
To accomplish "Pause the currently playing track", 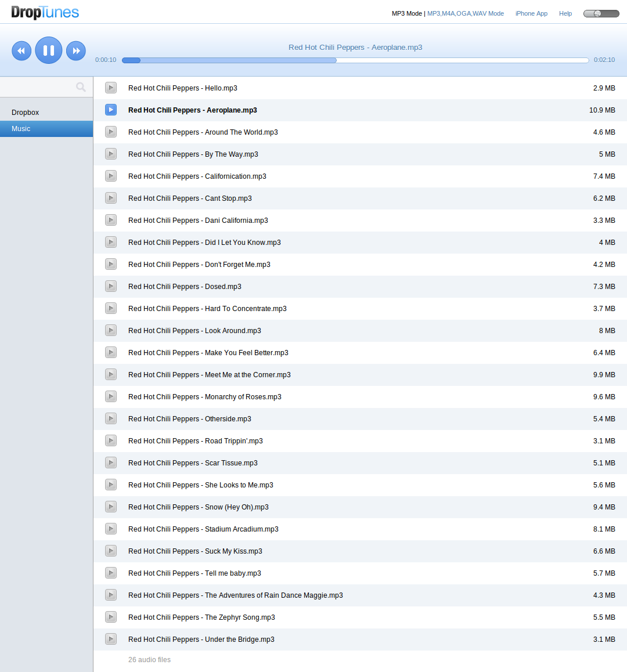I will click(x=49, y=50).
